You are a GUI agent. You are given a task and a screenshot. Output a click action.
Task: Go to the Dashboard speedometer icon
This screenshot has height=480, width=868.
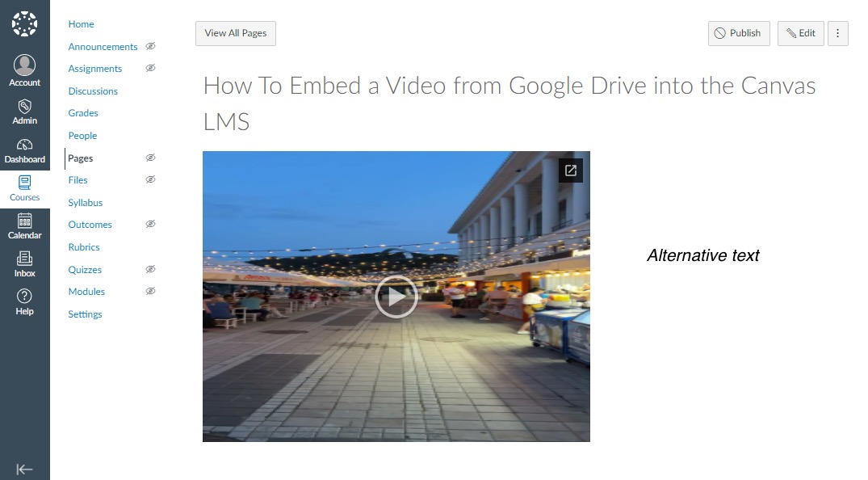point(24,145)
